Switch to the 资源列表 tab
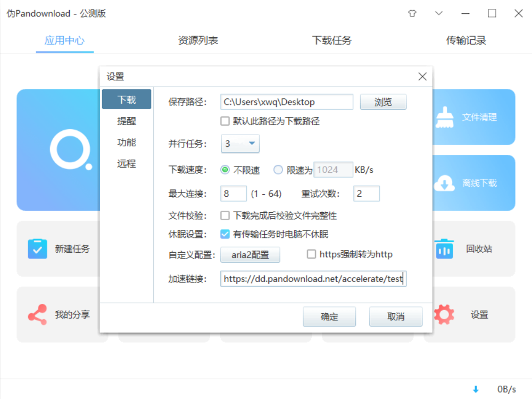This screenshot has width=532, height=399. [198, 40]
